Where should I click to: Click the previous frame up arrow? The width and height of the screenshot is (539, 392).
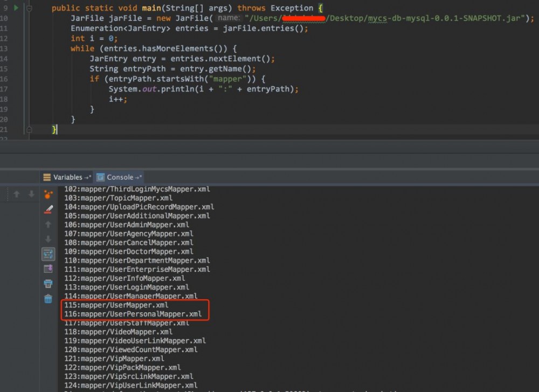coord(17,194)
